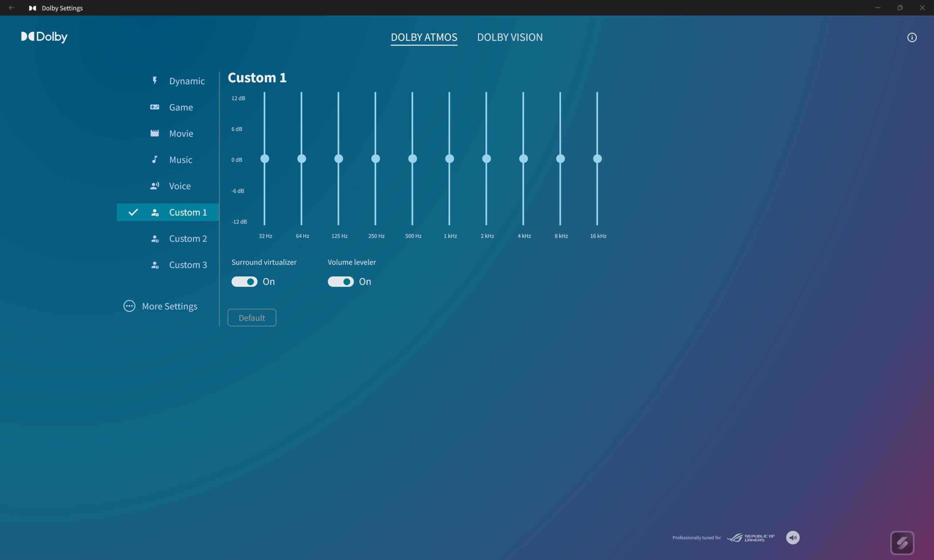Click the "Volume leveler" label
934x560 pixels.
pyautogui.click(x=351, y=262)
